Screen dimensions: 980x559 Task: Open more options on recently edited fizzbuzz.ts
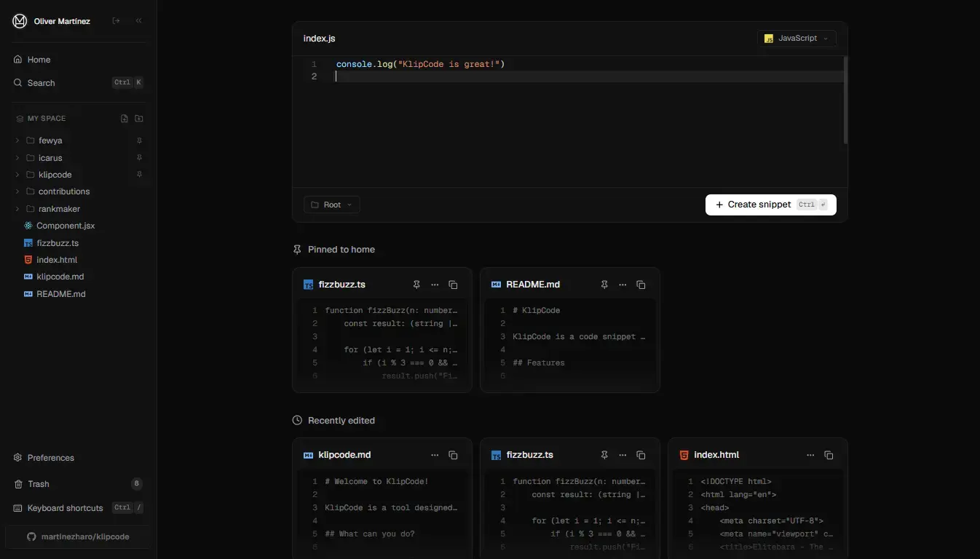[x=623, y=455]
